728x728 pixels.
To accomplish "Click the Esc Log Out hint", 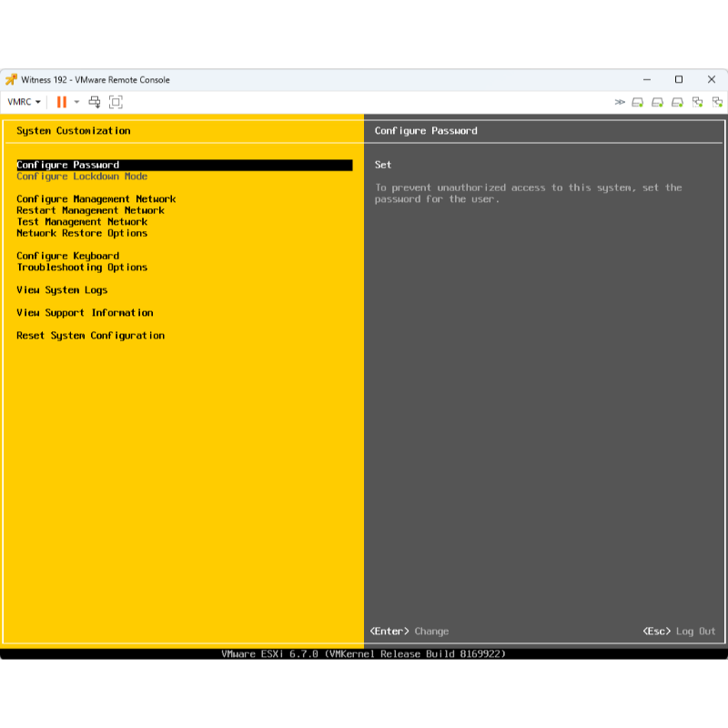I will 679,632.
